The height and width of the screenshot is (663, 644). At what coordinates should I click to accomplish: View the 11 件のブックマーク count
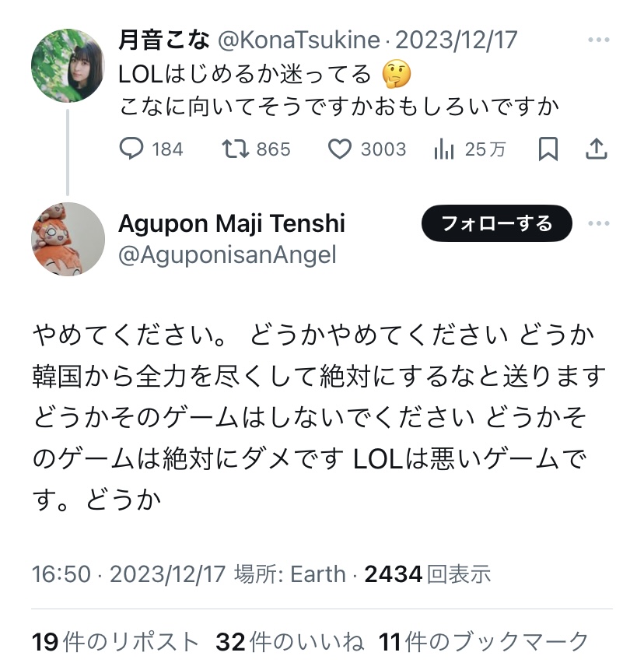click(484, 642)
